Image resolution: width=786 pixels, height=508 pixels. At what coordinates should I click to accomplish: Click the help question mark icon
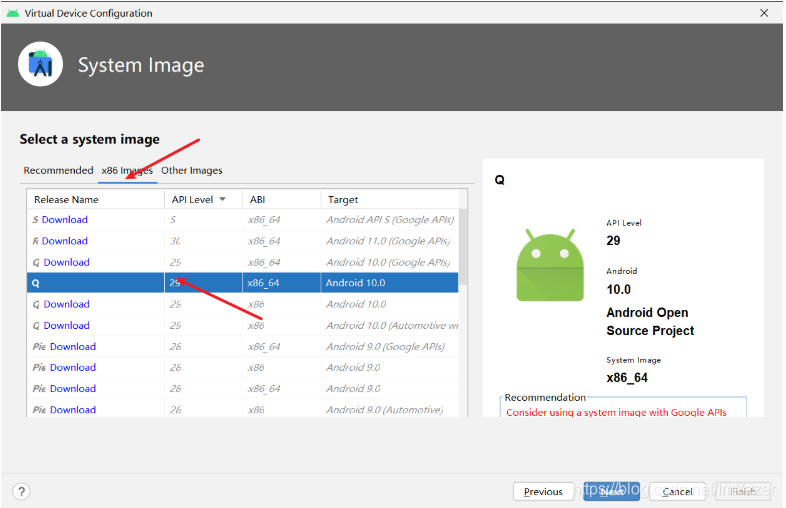coord(22,491)
